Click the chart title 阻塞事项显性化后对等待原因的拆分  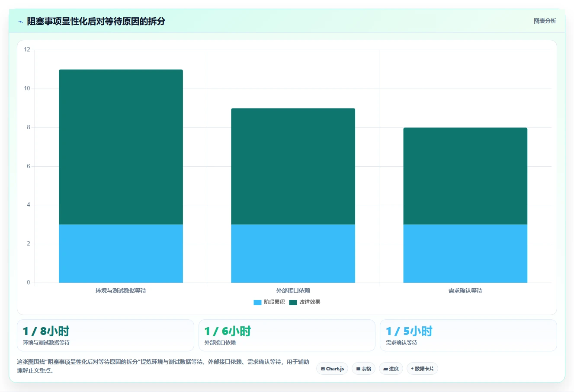pos(96,22)
